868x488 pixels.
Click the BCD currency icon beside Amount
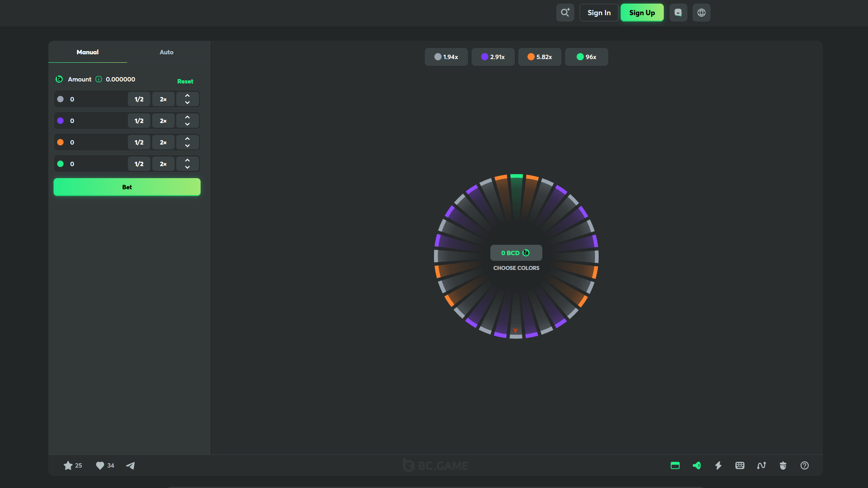pyautogui.click(x=59, y=79)
